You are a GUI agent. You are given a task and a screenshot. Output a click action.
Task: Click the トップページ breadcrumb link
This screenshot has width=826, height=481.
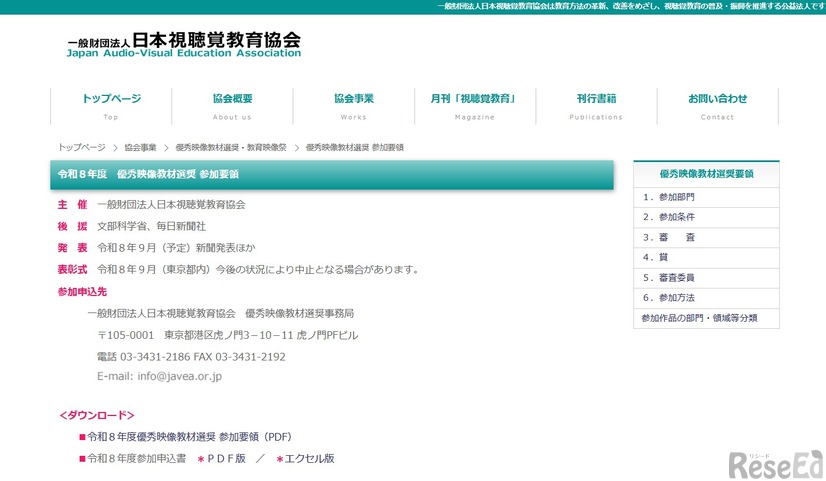tap(82, 148)
